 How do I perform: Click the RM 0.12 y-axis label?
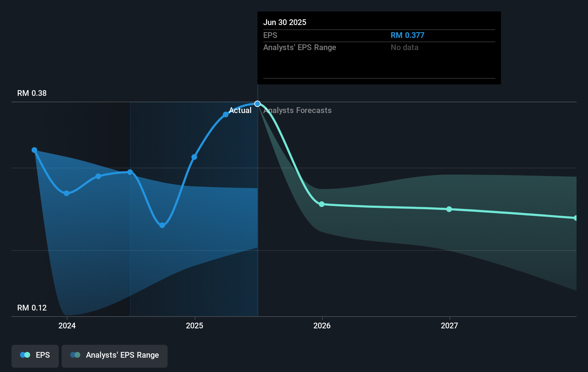[x=32, y=308]
